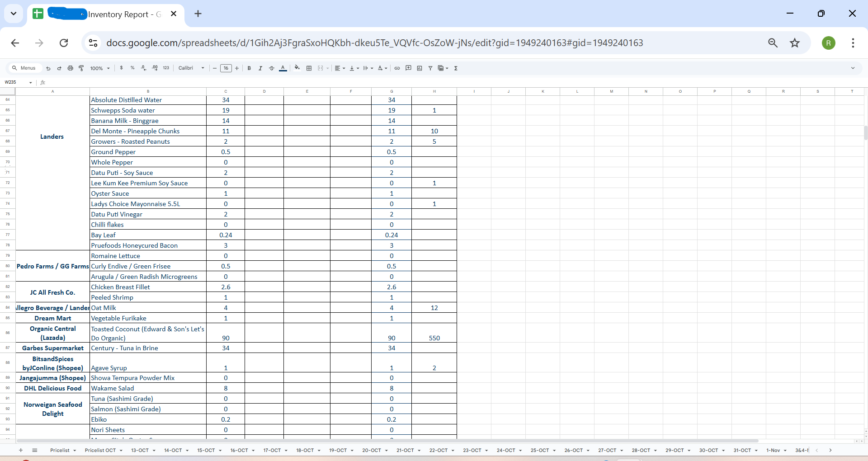This screenshot has height=461, width=868.
Task: Select the cell containing 550
Action: 434,333
